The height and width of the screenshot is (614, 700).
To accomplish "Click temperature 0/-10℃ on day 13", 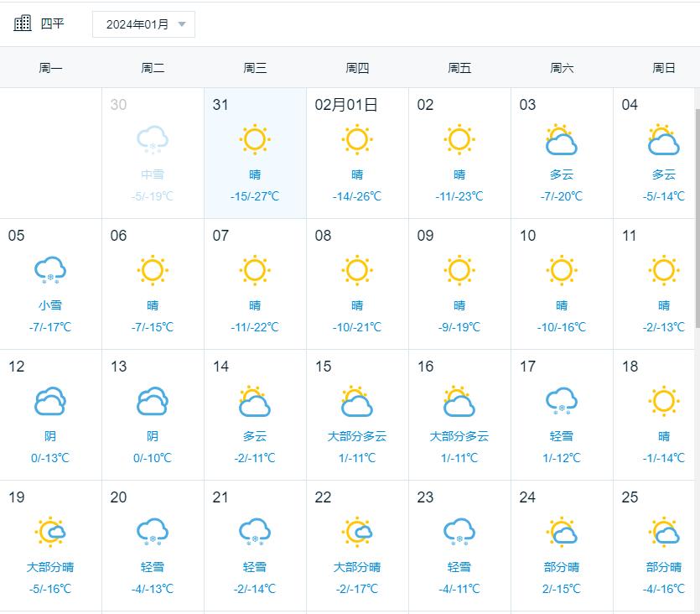I will [x=153, y=458].
